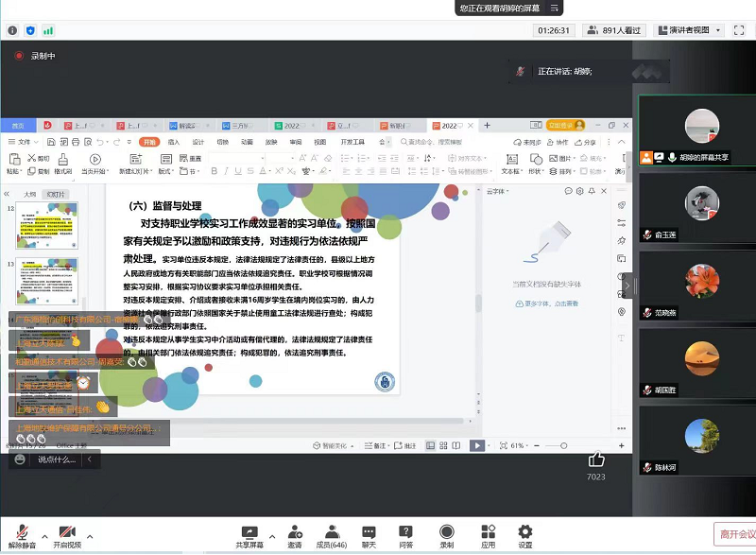Click the 离开会议 leave meeting button

click(x=734, y=534)
